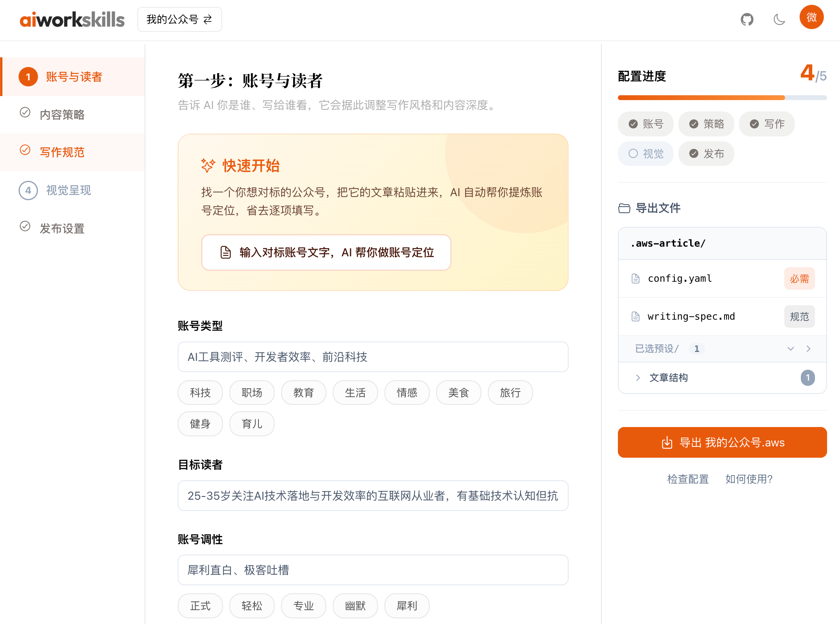Select the 职场 account type tag
This screenshot has height=624, width=840.
click(x=252, y=393)
